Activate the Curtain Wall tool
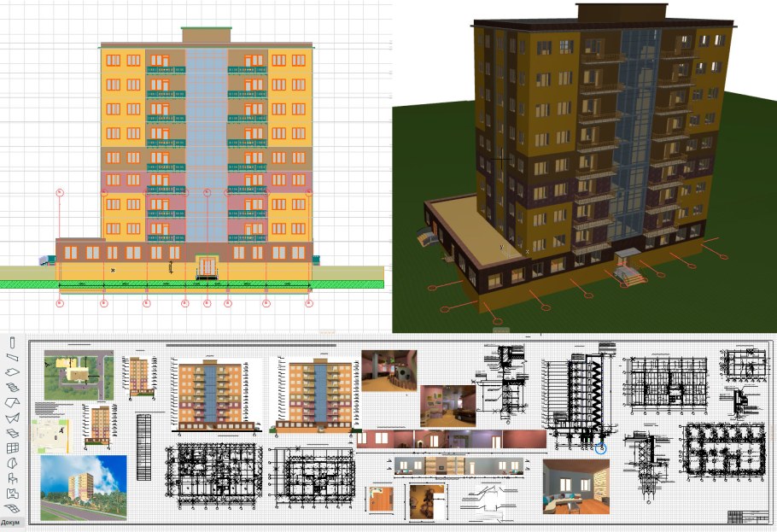 tap(13, 447)
